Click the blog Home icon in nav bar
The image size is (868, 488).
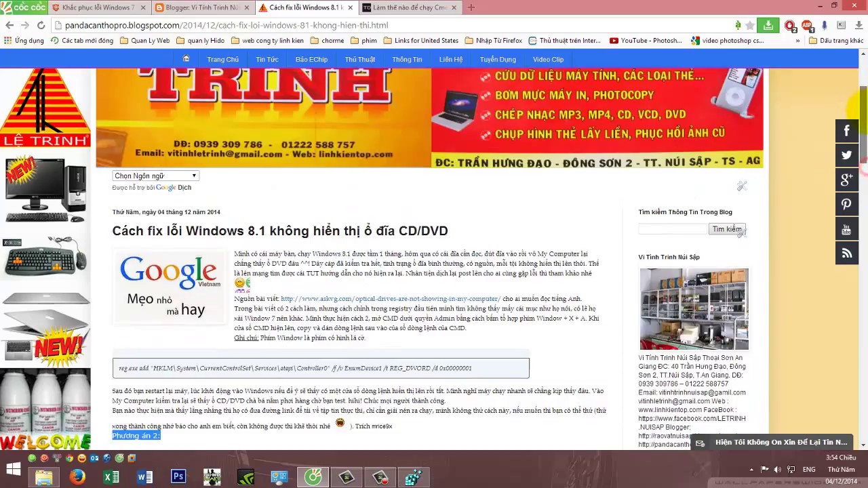coord(186,59)
